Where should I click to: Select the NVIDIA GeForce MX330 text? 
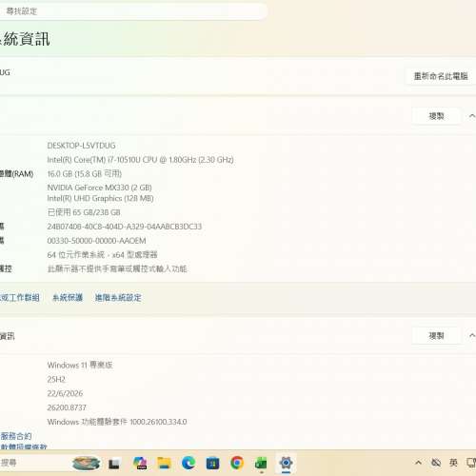tap(99, 188)
